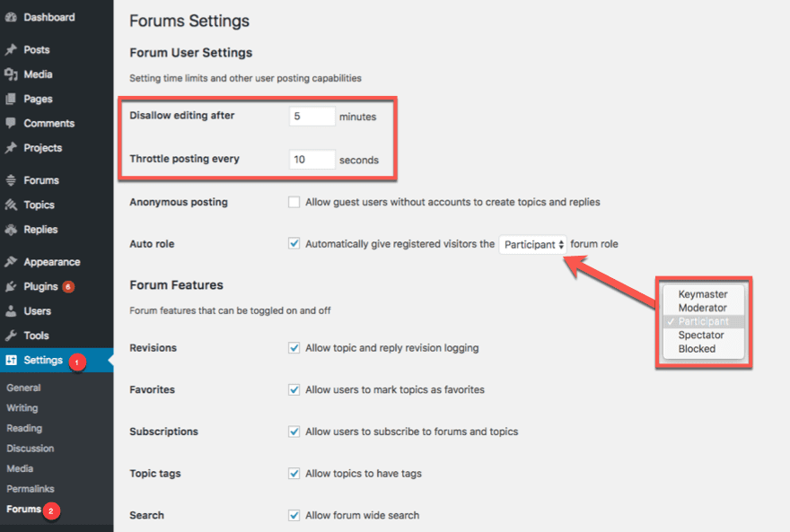Click the Comments speech bubble icon
Screen dimensions: 790x532
[11, 124]
